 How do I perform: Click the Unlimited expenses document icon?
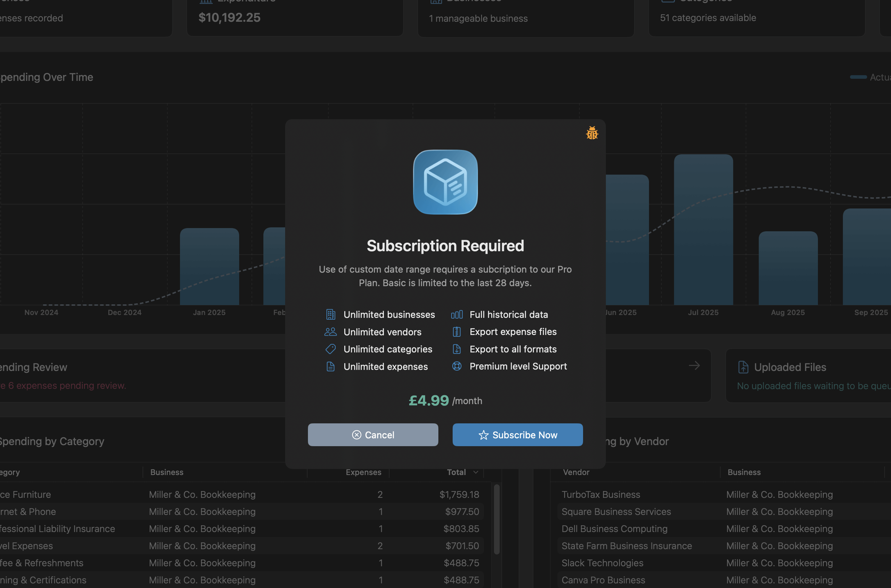pyautogui.click(x=330, y=366)
